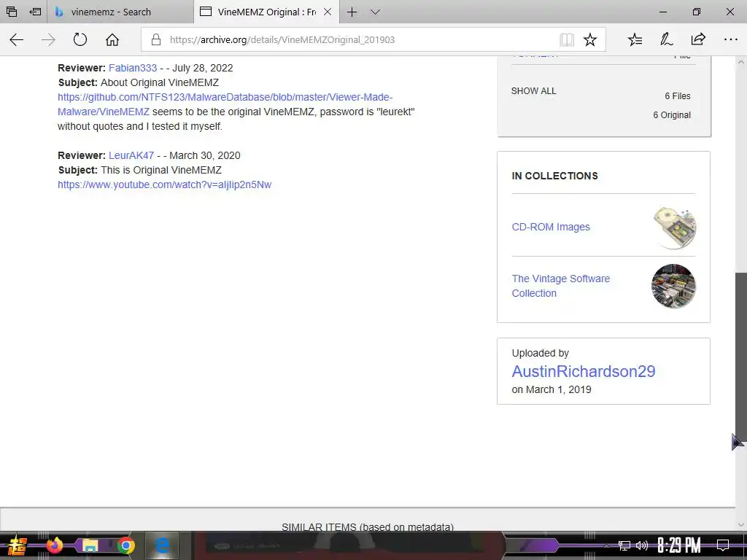Refresh the archive.org page
747x560 pixels.
80,39
